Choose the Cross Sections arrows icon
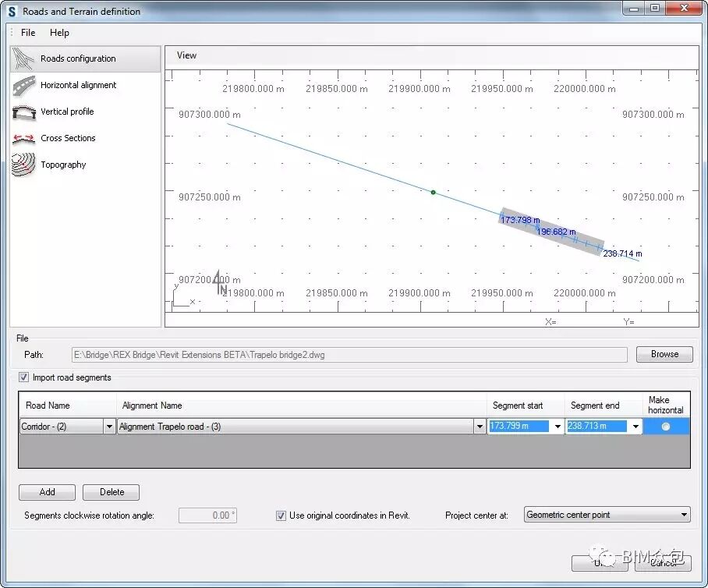Image resolution: width=708 pixels, height=588 pixels. point(24,139)
